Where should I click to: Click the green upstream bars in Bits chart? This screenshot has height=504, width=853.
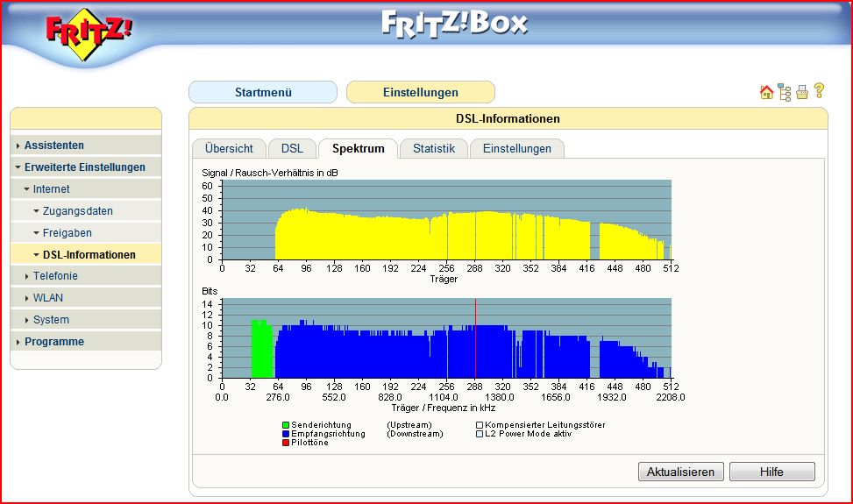pos(261,349)
